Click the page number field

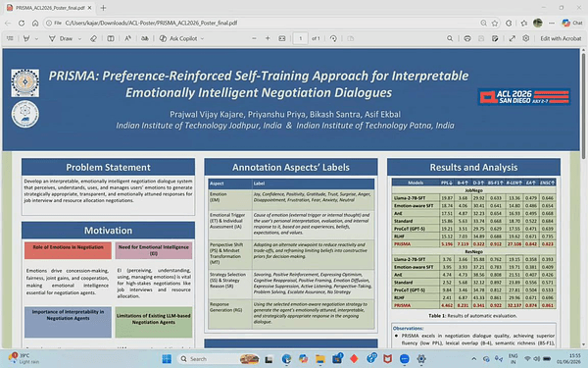coord(301,38)
